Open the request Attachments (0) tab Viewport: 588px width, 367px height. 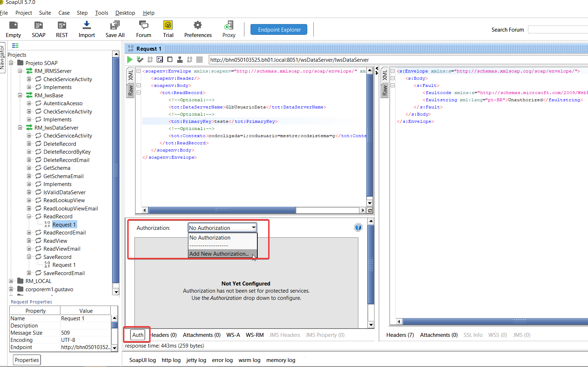pos(202,335)
